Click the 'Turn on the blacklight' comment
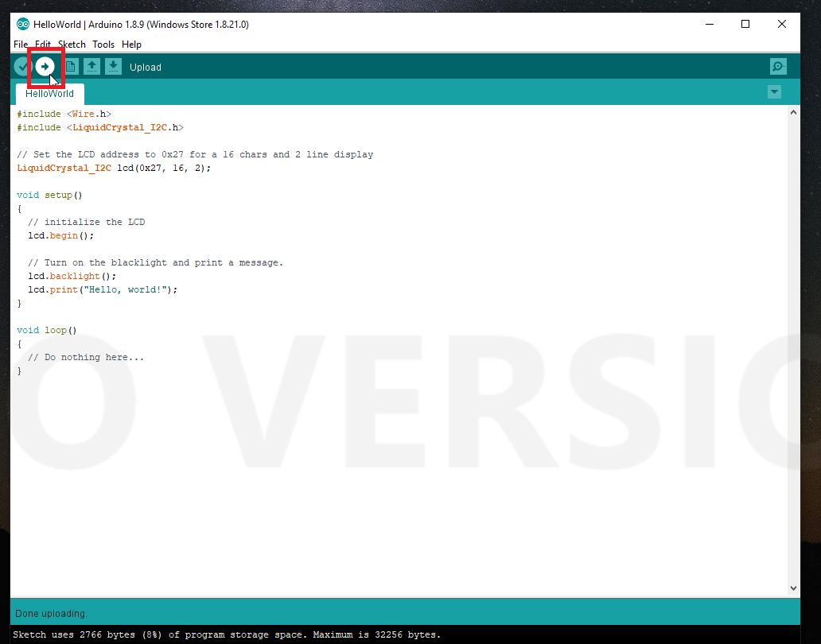The height and width of the screenshot is (644, 821). pos(155,262)
